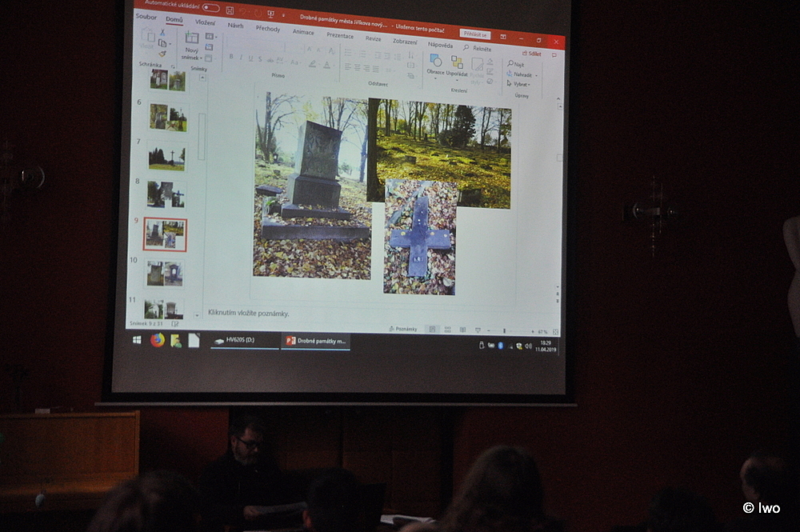Viewport: 800px width, 532px height.
Task: Switch to the Návrh ribbon tab
Action: [x=235, y=25]
